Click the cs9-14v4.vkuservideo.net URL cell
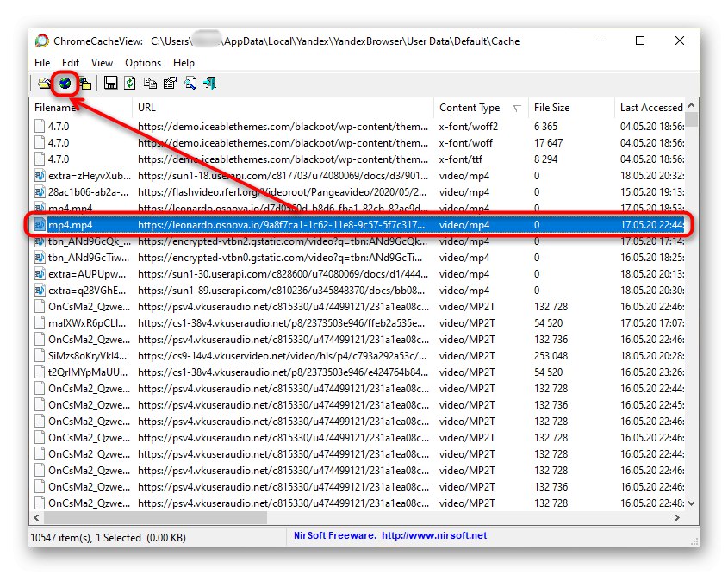Image resolution: width=728 pixels, height=575 pixels. coord(283,356)
